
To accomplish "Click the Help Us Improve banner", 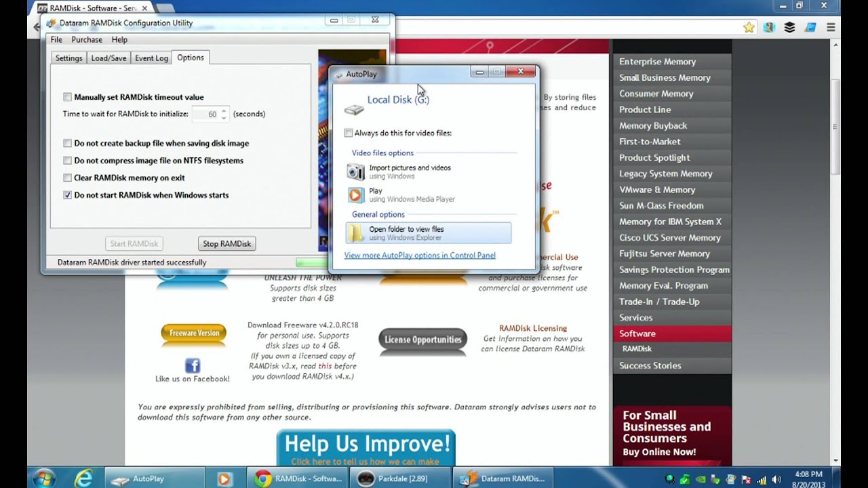I will pos(366,448).
